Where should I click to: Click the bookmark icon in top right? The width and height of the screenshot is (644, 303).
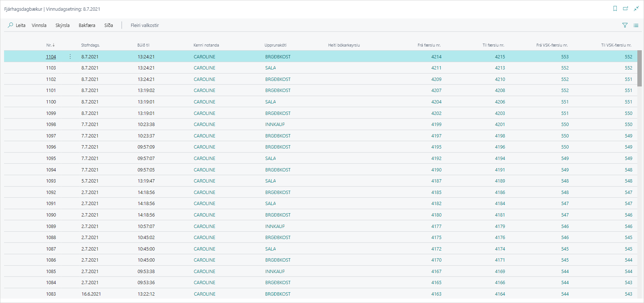coord(615,8)
